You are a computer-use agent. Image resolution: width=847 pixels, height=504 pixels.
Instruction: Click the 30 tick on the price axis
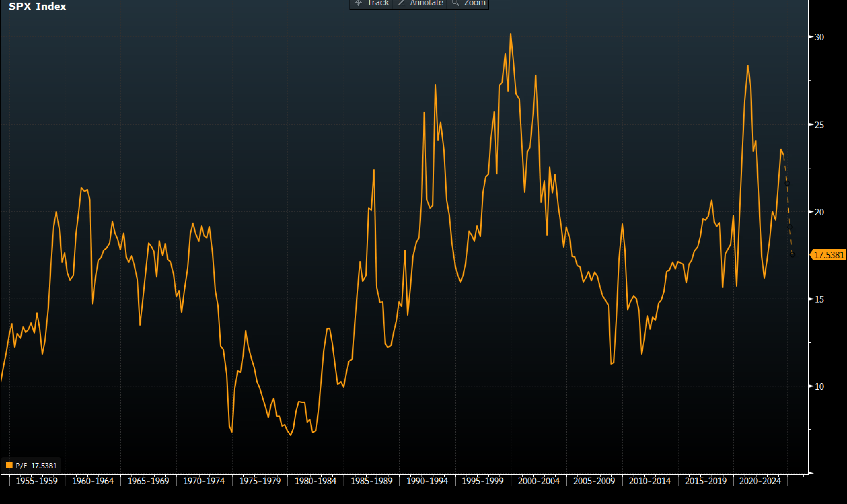(x=819, y=37)
